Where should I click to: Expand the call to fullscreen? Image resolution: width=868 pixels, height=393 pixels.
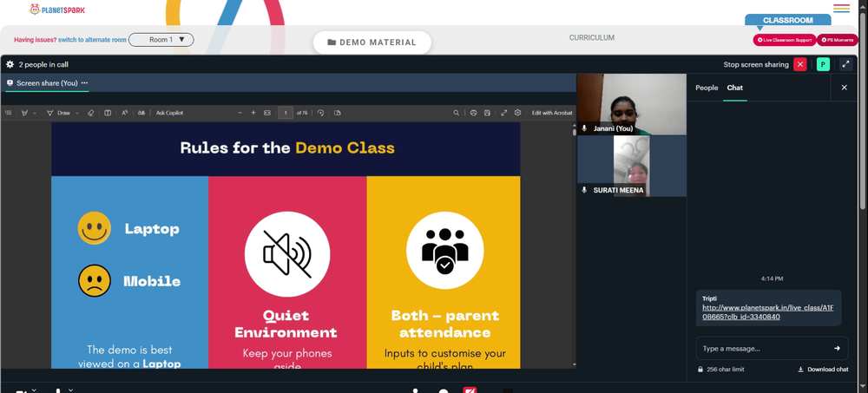pos(845,64)
